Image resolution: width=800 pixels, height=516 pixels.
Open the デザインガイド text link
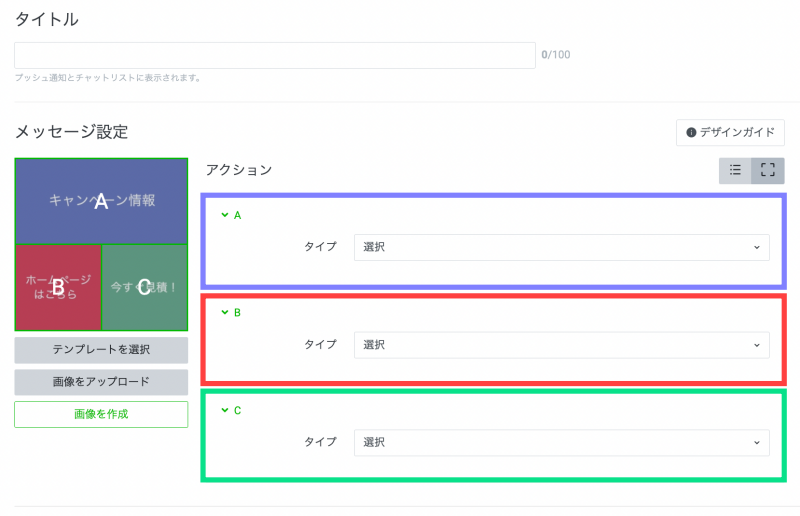click(x=735, y=133)
